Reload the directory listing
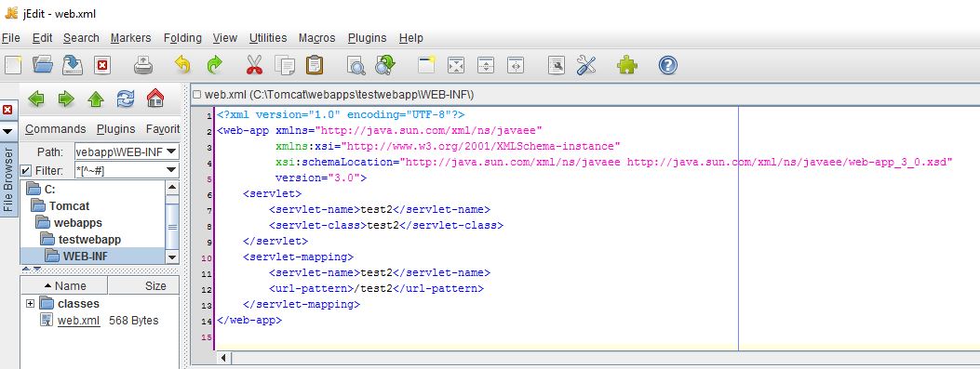Viewport: 980px width, 369px height. 126,98
